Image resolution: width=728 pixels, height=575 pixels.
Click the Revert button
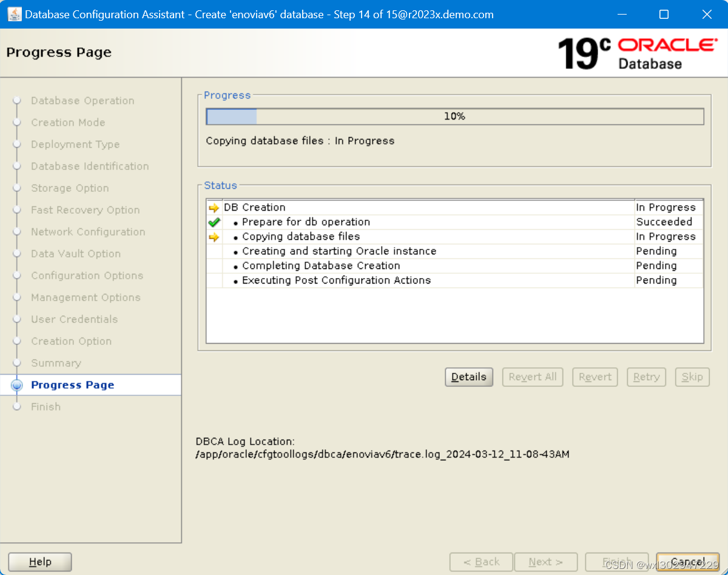(595, 377)
